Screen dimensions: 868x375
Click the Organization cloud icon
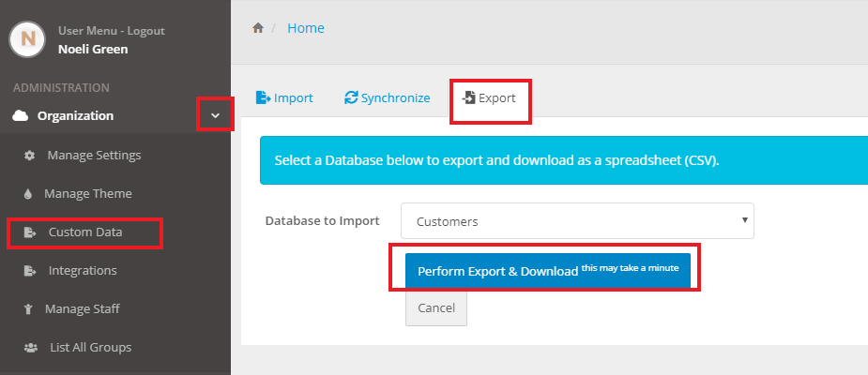click(x=20, y=115)
